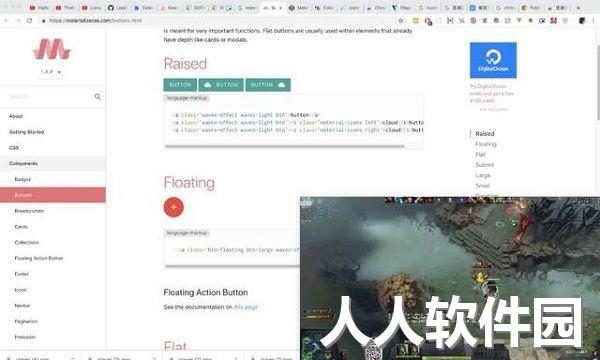Click the magnifier search icon
600x360 pixels.
tap(98, 97)
